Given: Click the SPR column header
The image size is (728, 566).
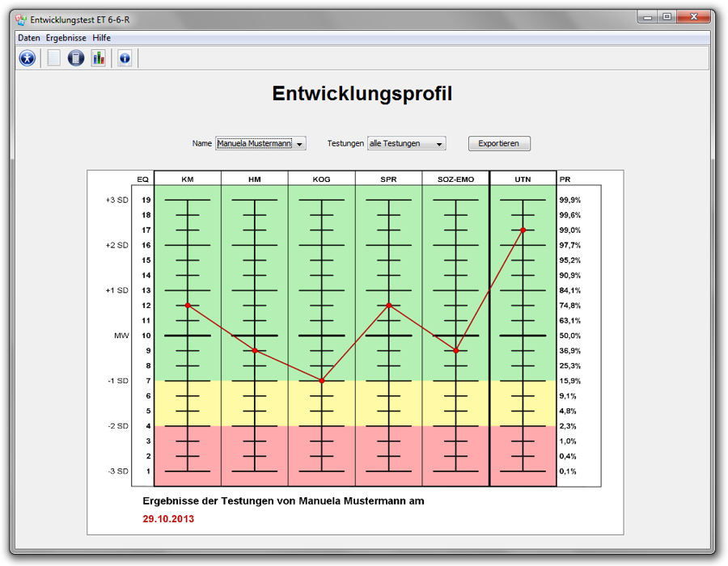Looking at the screenshot, I should [388, 179].
